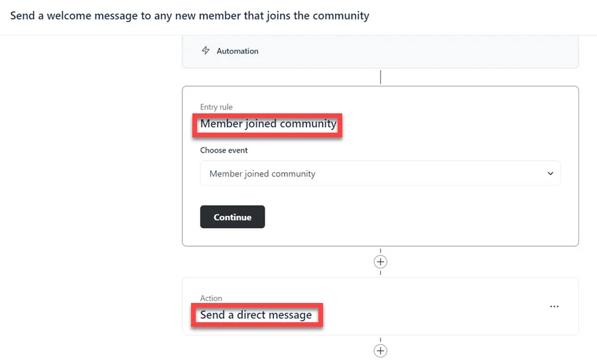Click the Automation label text

pyautogui.click(x=237, y=51)
